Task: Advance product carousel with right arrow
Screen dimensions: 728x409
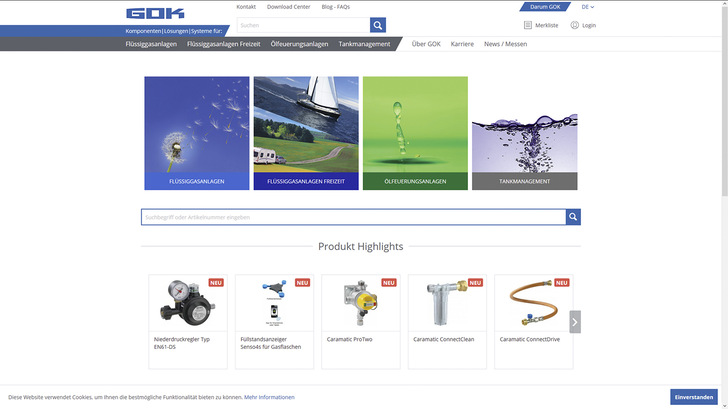Action: (575, 322)
